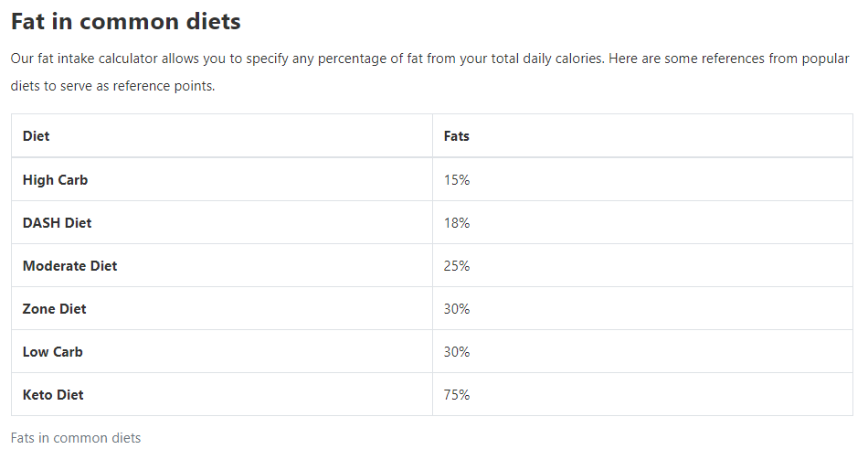This screenshot has width=868, height=449.
Task: Click the DASH Diet row label
Action: point(57,223)
